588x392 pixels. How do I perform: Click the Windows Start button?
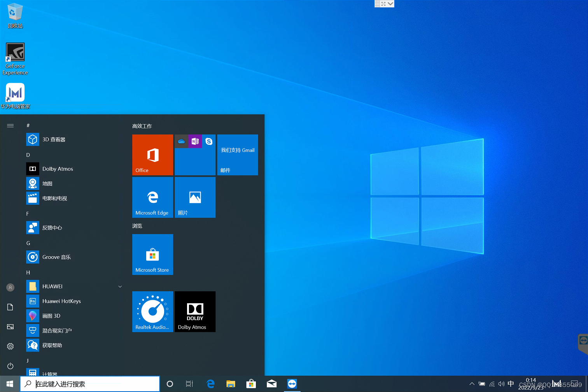point(10,384)
